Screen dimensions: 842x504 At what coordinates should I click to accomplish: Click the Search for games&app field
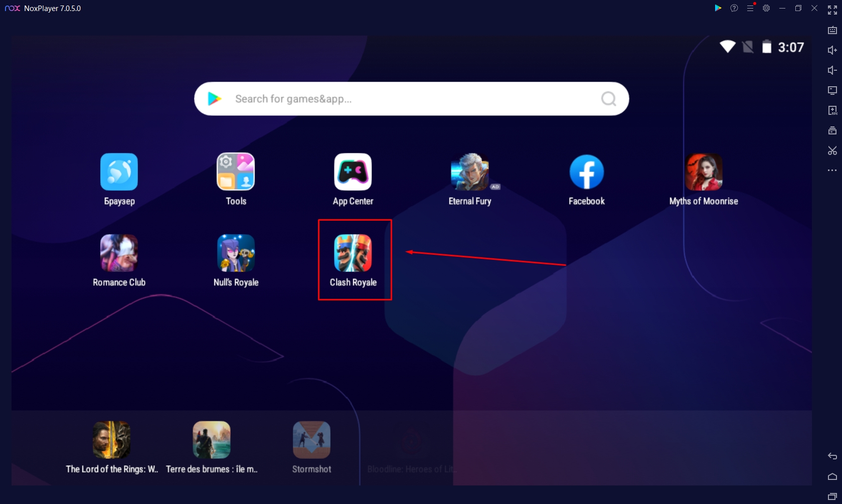[x=411, y=99]
